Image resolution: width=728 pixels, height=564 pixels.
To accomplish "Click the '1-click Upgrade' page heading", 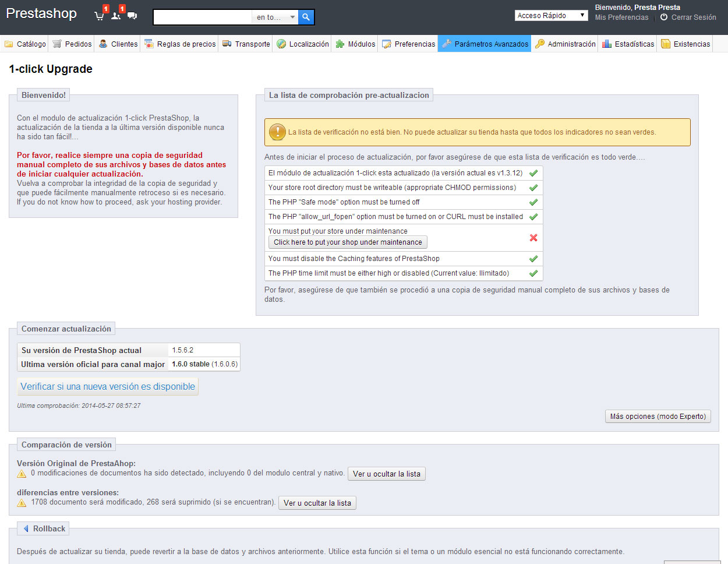I will pos(51,69).
